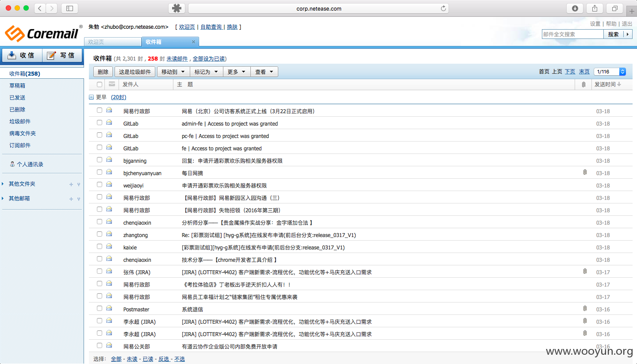
Task: Open the 垃圾邮件 folder
Action: coord(20,121)
